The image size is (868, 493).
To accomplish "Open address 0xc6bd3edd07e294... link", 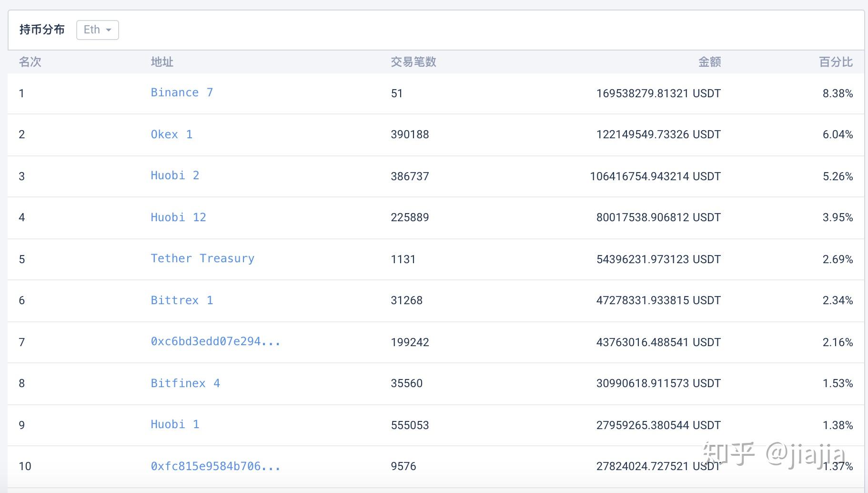I will click(x=215, y=341).
